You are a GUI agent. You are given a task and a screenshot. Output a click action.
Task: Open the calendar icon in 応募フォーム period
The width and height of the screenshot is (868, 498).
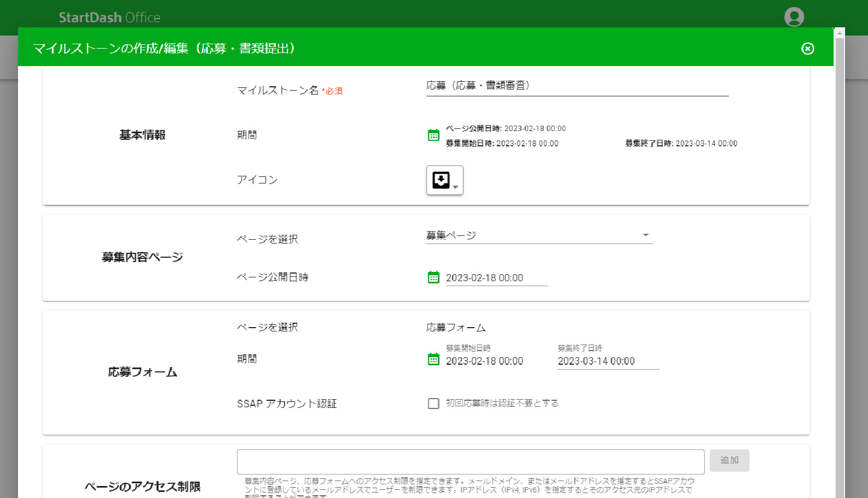(433, 359)
